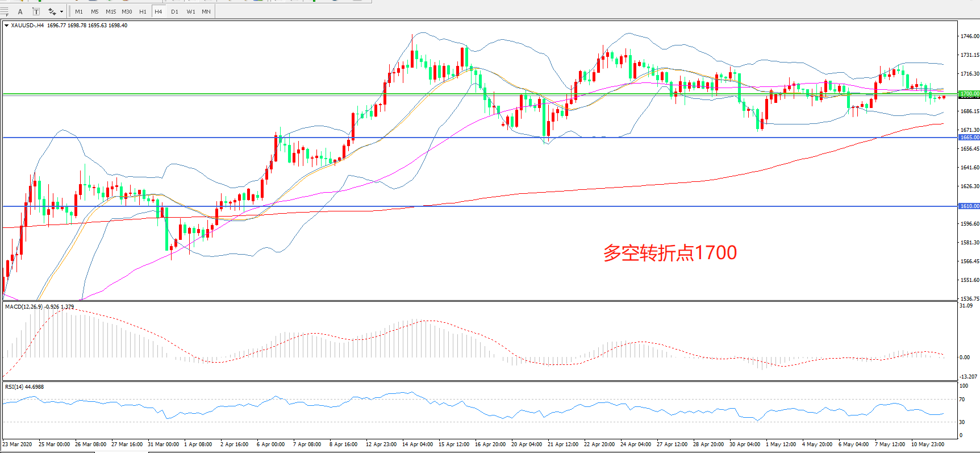Change chart to W1 weekly timeframe
Screen dimensions: 980x453
pos(191,11)
